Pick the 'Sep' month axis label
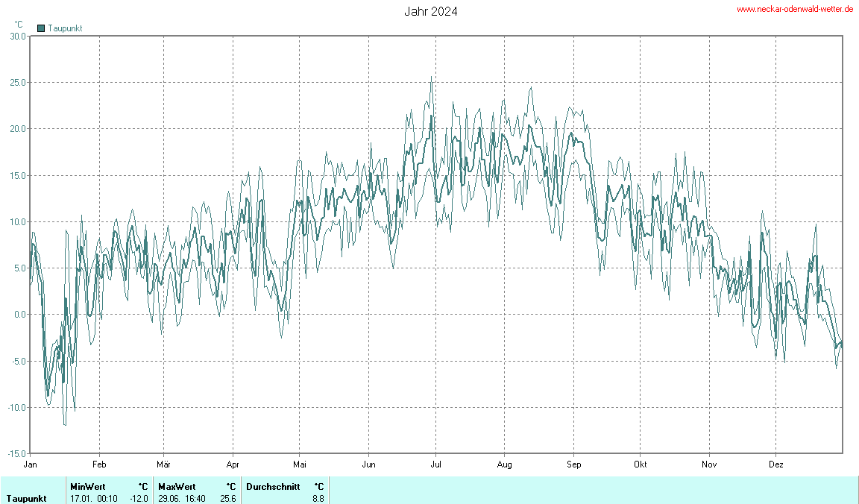The width and height of the screenshot is (859, 504). (573, 464)
